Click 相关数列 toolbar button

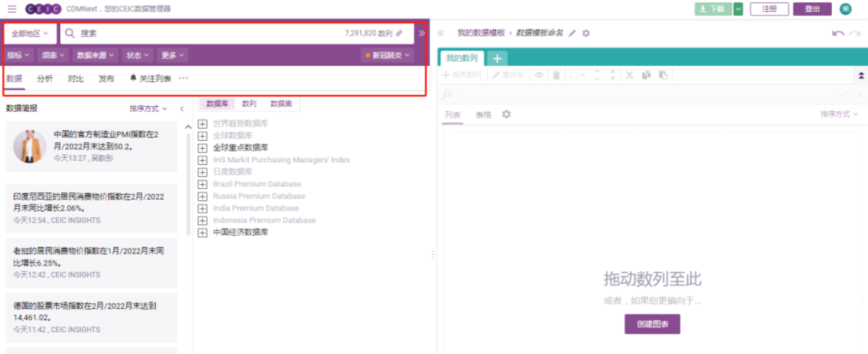pyautogui.click(x=462, y=75)
